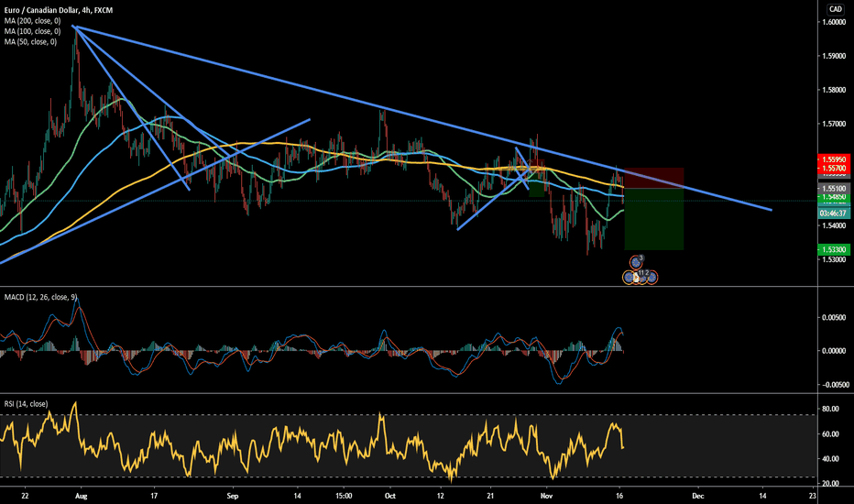Click the 1.53000 price axis label

pyautogui.click(x=834, y=259)
